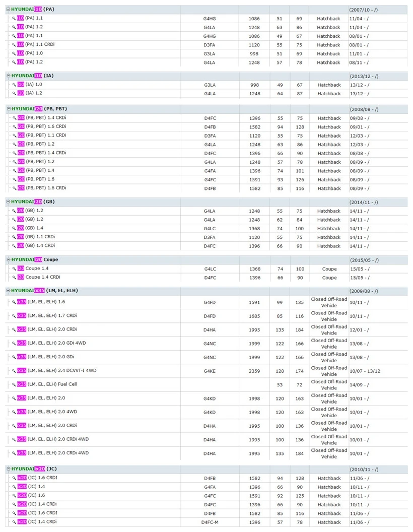
Task: Open i20 (PB, PBT) 1.6 CRDi 128 hp link
Action: pos(42,126)
